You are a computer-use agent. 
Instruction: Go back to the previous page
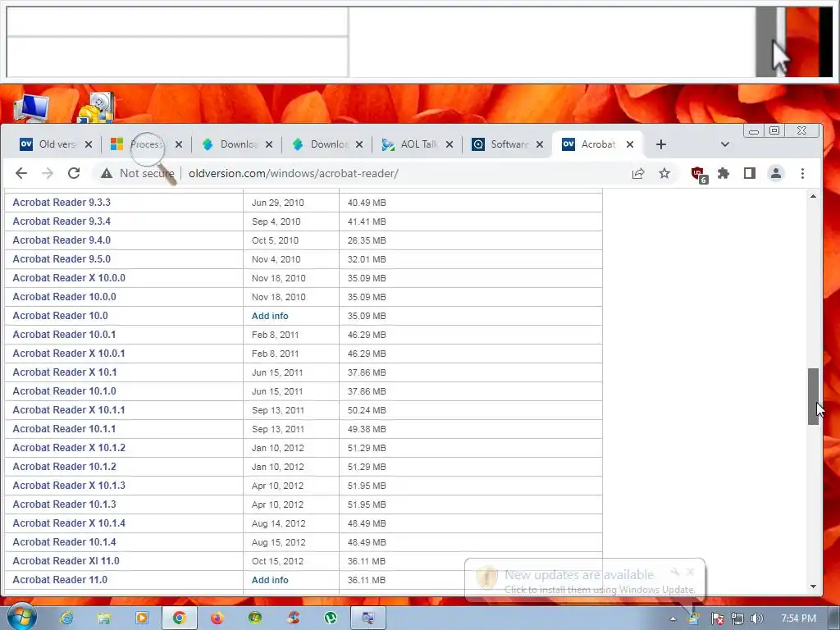(x=21, y=173)
